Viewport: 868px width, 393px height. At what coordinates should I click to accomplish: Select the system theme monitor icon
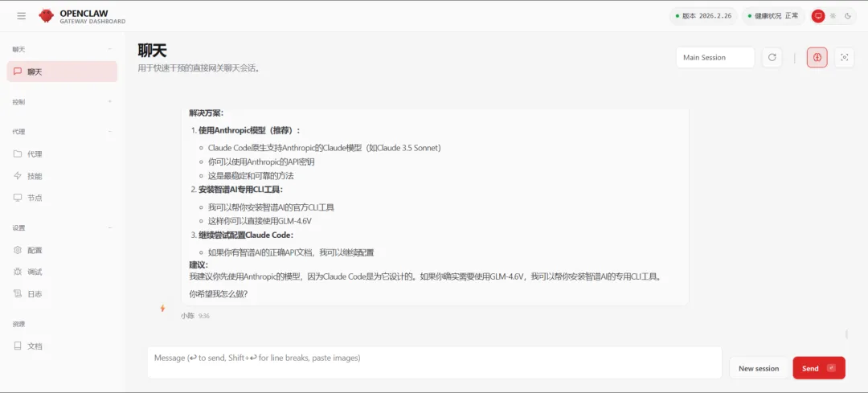point(818,16)
